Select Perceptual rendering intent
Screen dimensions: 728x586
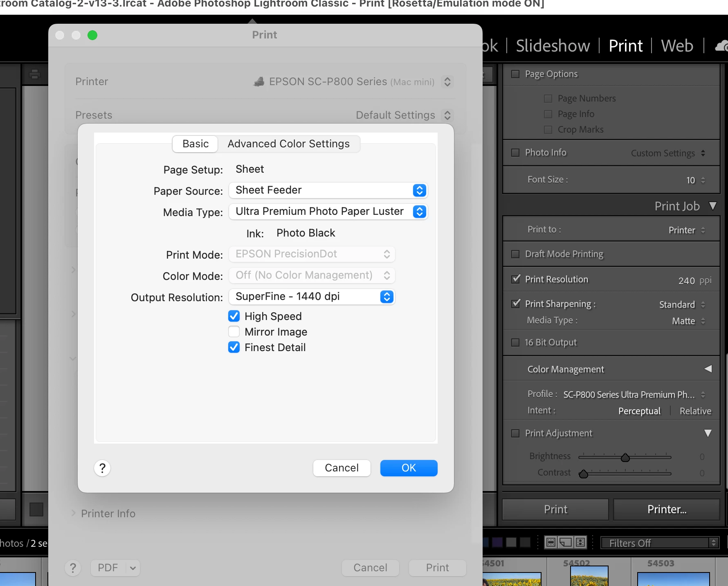tap(639, 411)
